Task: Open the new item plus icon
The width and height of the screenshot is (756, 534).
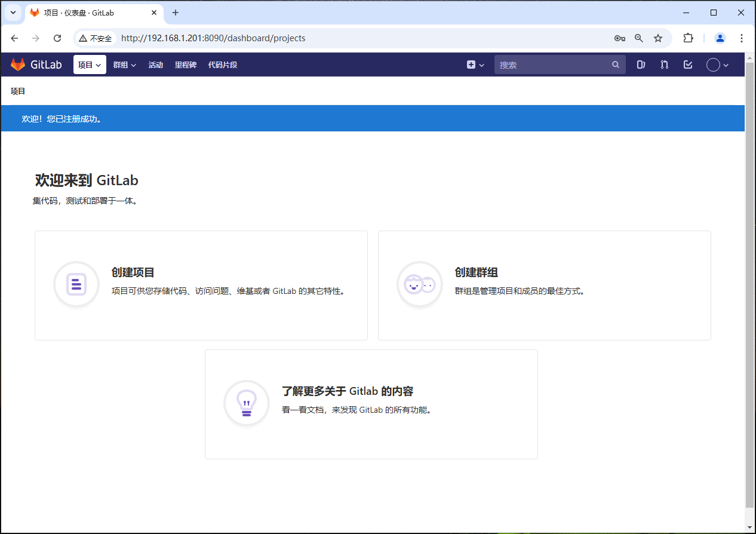Action: (471, 65)
